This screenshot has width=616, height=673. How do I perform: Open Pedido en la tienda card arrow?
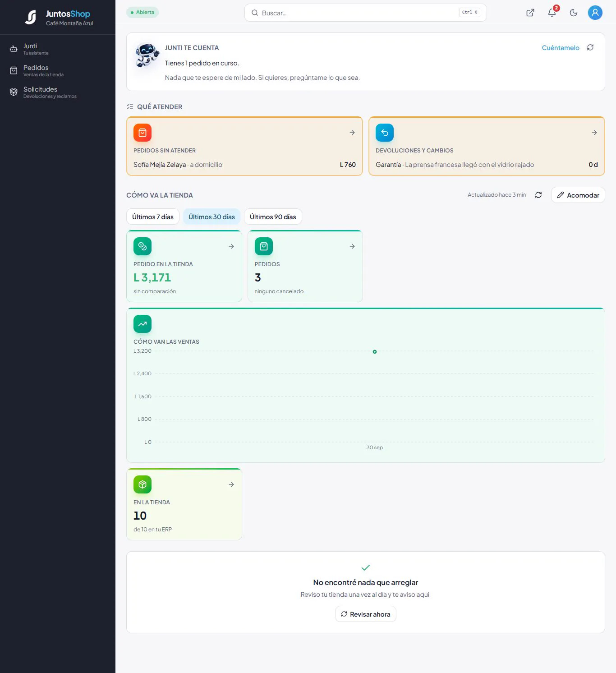click(231, 246)
